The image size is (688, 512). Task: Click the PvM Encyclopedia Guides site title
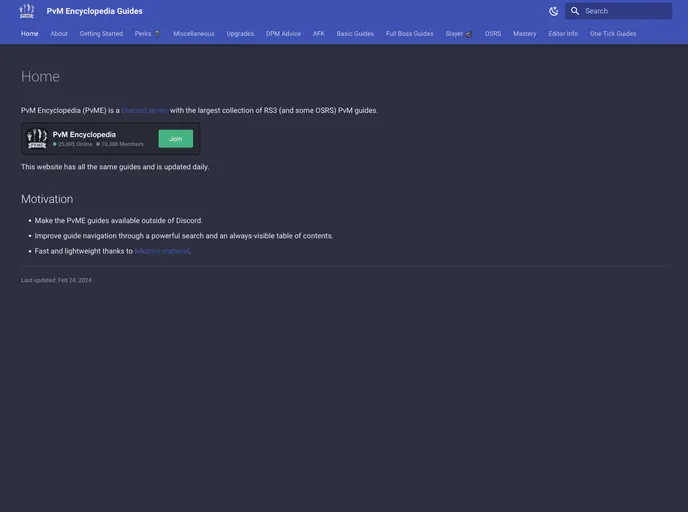click(x=94, y=11)
